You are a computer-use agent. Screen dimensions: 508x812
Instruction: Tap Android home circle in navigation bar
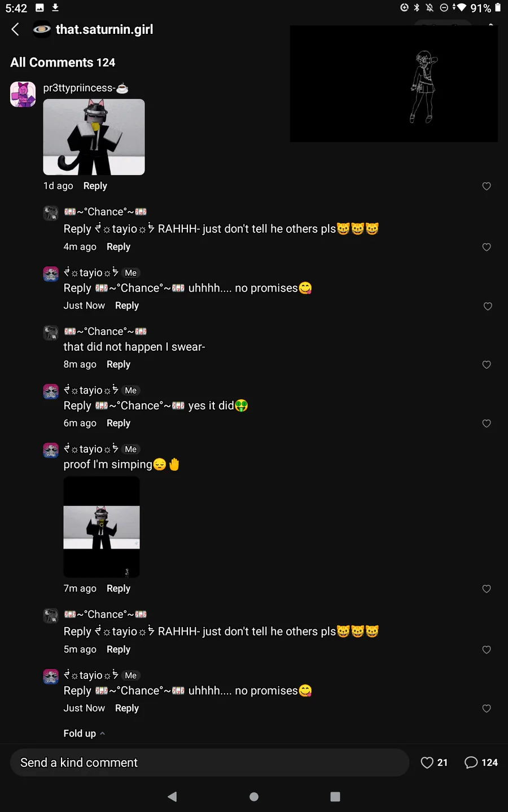pos(254,796)
